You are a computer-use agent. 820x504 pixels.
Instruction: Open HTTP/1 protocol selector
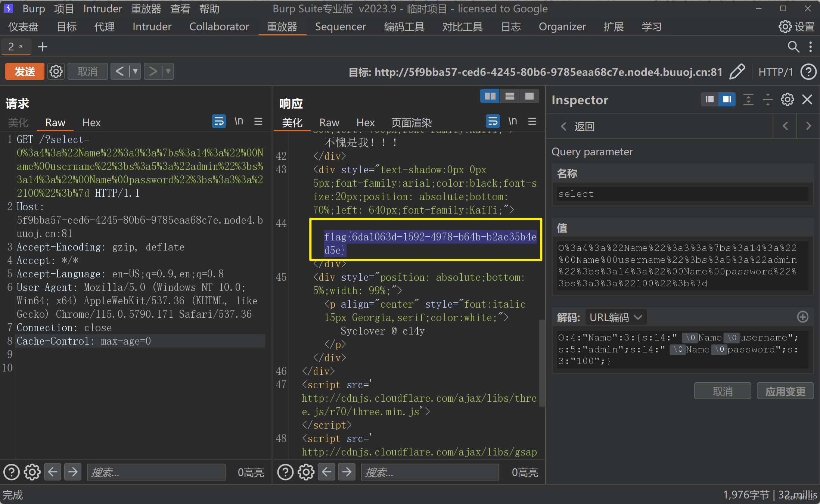pyautogui.click(x=776, y=72)
